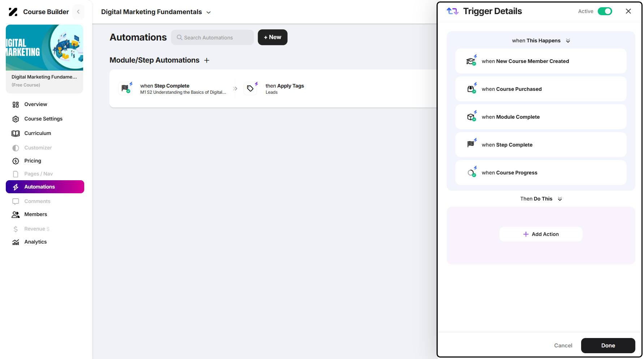Click the Members people icon
This screenshot has height=359, width=644.
tap(16, 215)
